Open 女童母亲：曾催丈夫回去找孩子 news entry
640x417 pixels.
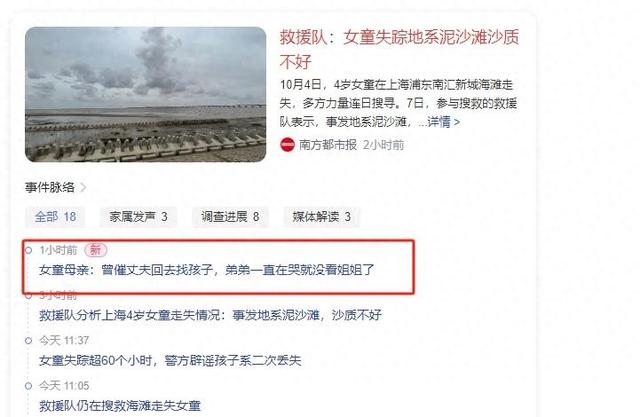coord(207,270)
